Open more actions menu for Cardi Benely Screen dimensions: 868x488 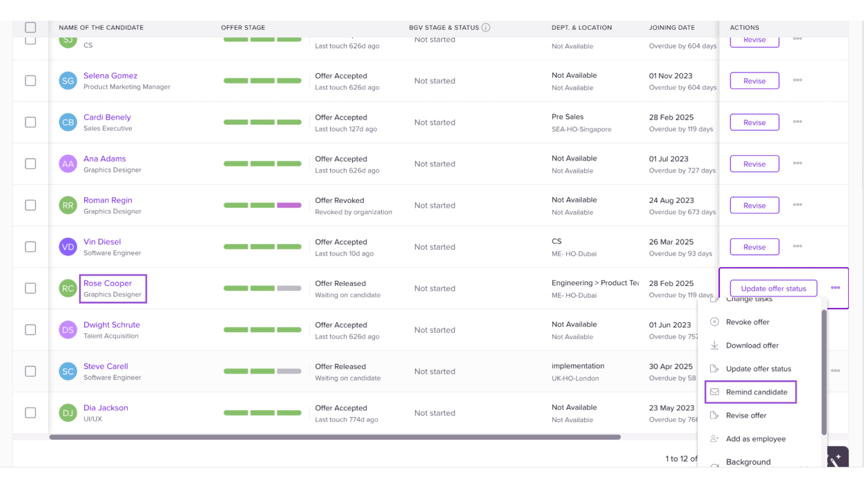point(797,122)
